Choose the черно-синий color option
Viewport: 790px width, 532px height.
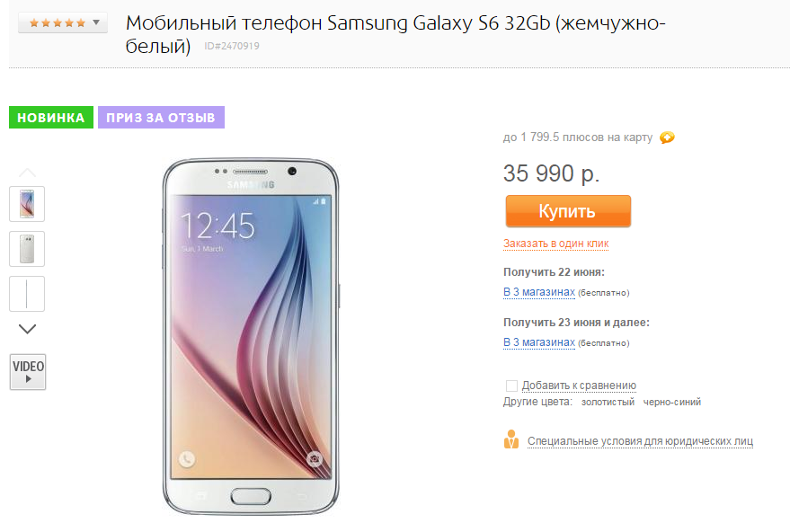click(671, 402)
